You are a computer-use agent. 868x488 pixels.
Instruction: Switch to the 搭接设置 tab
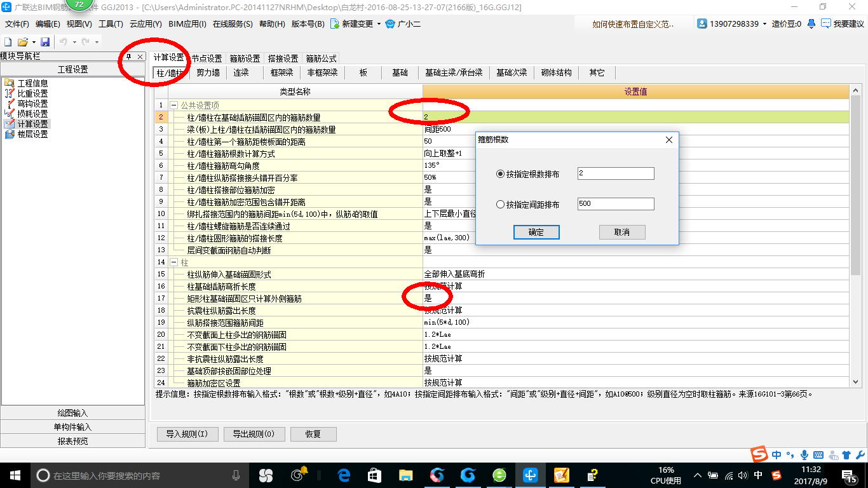(x=283, y=58)
